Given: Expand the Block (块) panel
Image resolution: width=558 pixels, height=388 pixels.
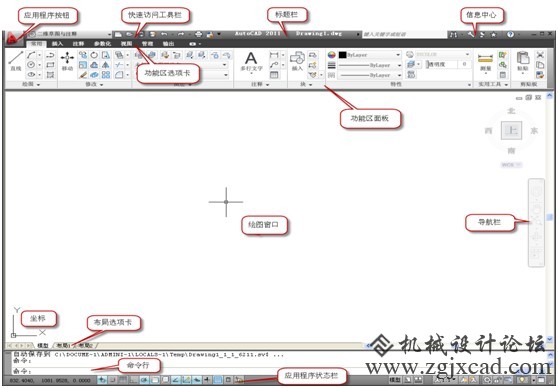Looking at the screenshot, I should 306,84.
